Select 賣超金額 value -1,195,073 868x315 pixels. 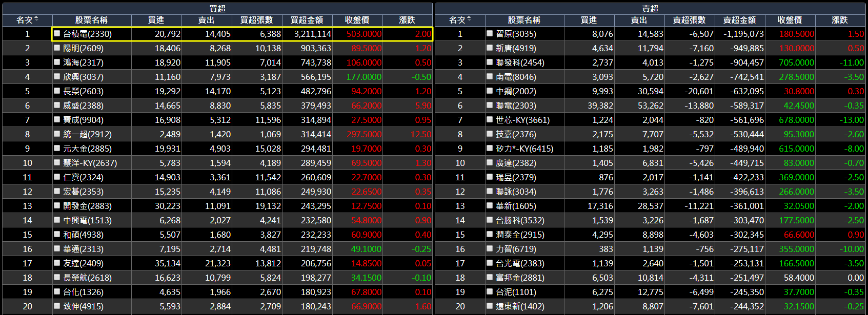[x=743, y=34]
